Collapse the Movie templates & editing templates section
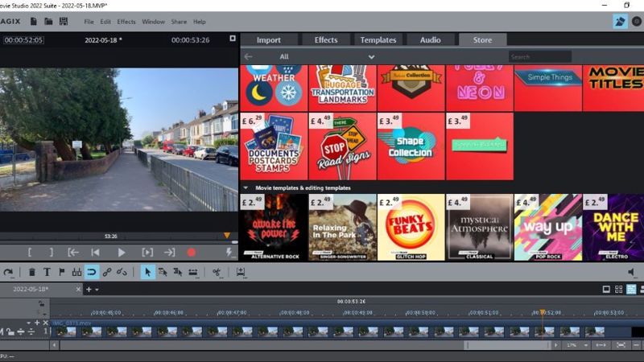644x362 pixels. tap(246, 188)
